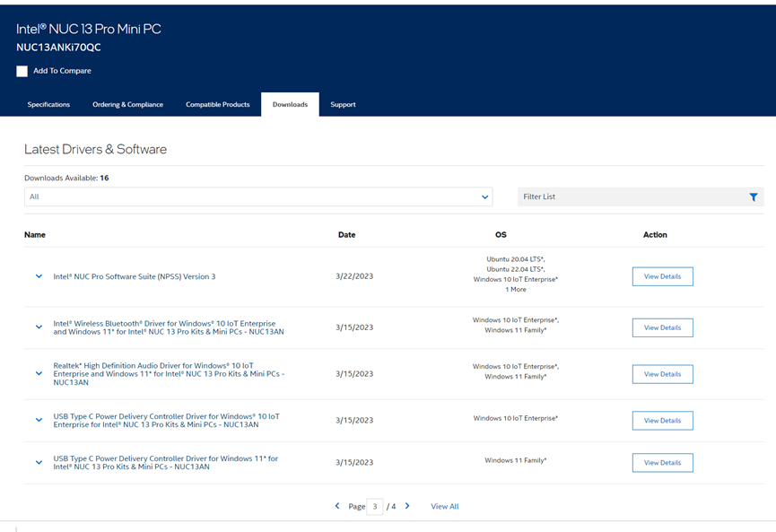This screenshot has width=776, height=532.
Task: Open the Compatible Products tab
Action: [218, 104]
